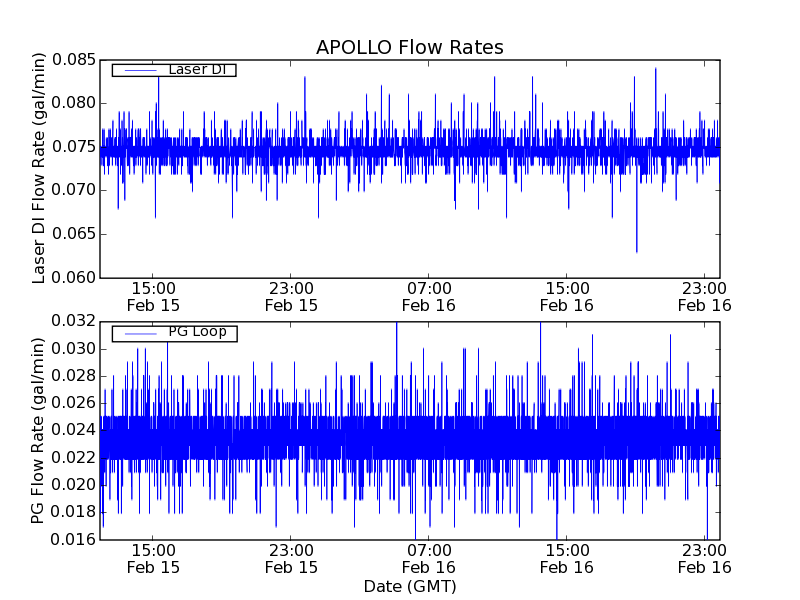Image resolution: width=800 pixels, height=600 pixels.
Task: Pick the 15:00 Feb 15 tick under top plot
Action: (x=154, y=296)
